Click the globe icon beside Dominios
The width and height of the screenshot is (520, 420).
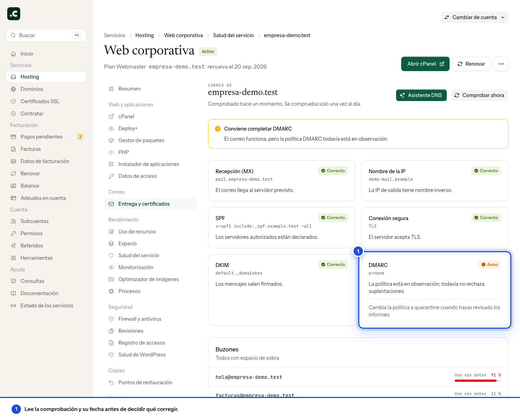(13, 89)
